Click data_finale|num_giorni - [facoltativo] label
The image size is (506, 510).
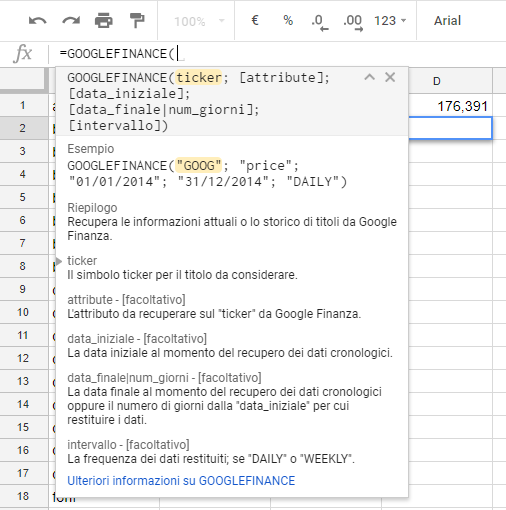click(x=164, y=378)
